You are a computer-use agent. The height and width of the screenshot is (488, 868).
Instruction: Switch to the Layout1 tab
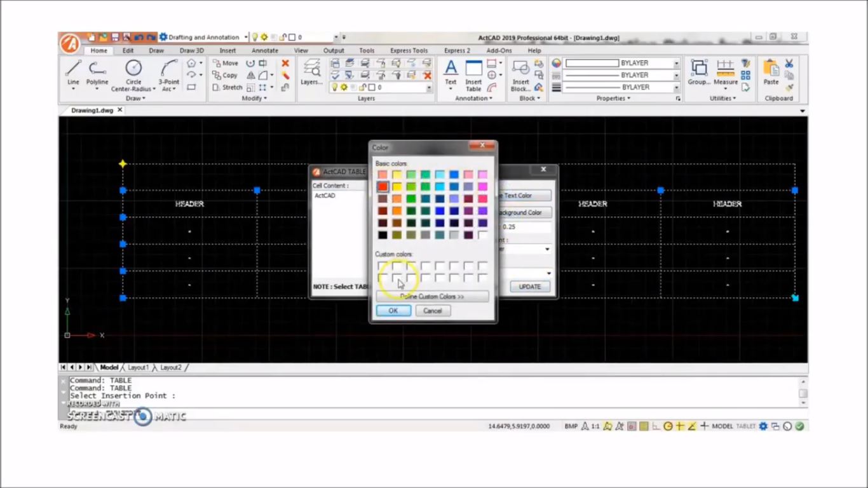[x=138, y=367]
